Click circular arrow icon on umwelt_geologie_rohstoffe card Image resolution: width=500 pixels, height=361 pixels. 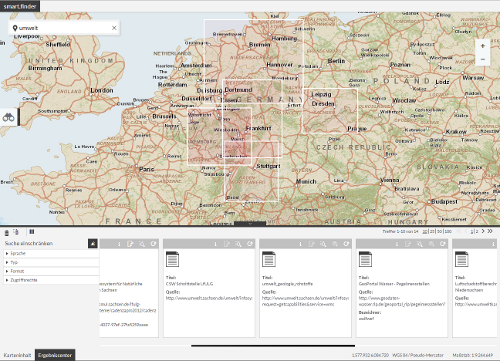click(346, 244)
